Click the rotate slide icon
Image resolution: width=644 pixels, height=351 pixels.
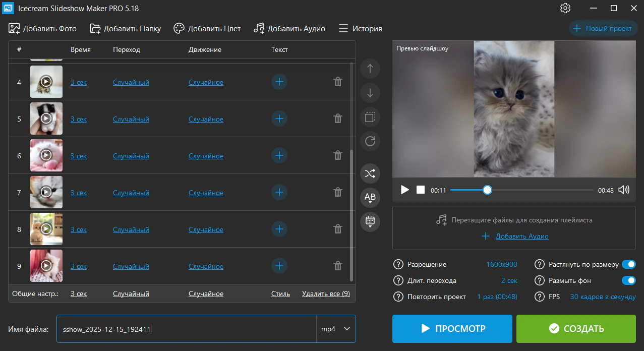(370, 141)
